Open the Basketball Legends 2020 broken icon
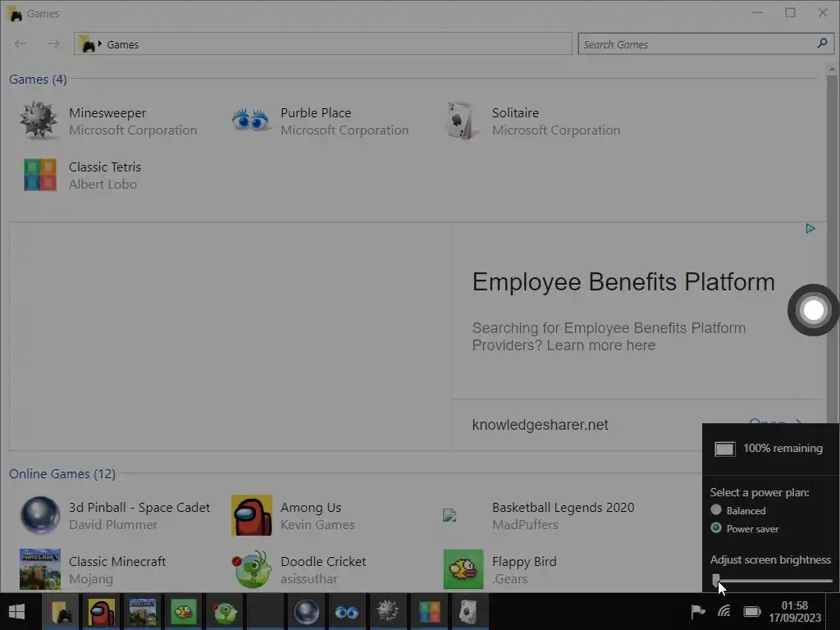The image size is (840, 630). pyautogui.click(x=450, y=515)
